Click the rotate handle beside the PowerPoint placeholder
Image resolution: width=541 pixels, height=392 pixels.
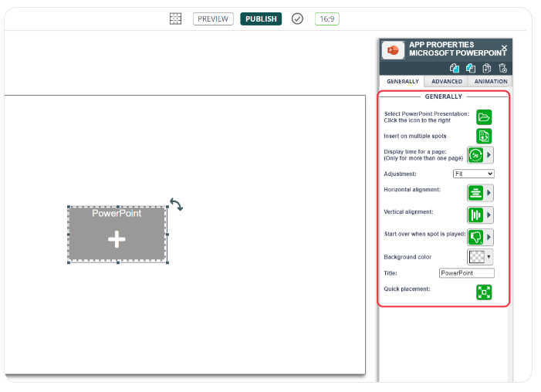[x=177, y=204]
